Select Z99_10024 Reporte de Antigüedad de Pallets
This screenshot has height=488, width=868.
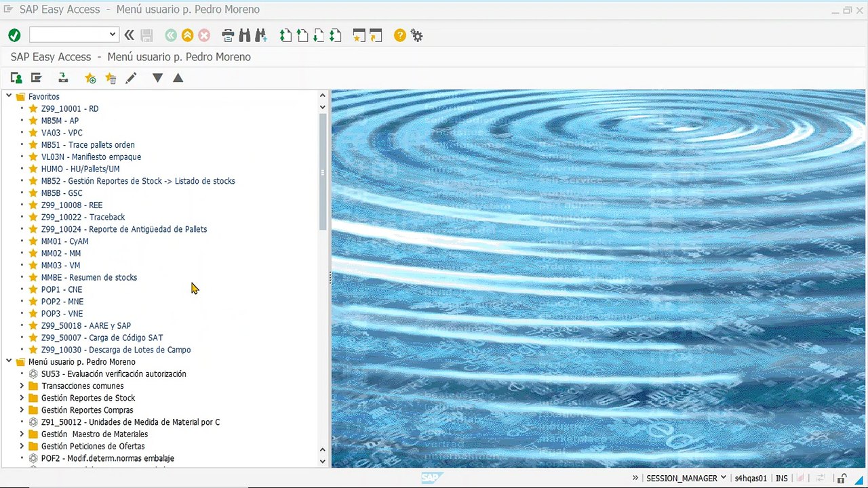click(124, 229)
